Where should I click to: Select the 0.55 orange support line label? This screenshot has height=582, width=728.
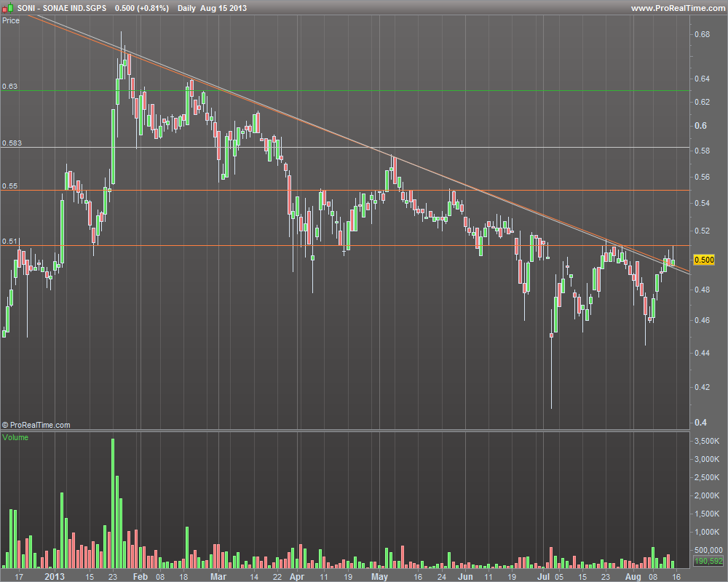pos(9,186)
